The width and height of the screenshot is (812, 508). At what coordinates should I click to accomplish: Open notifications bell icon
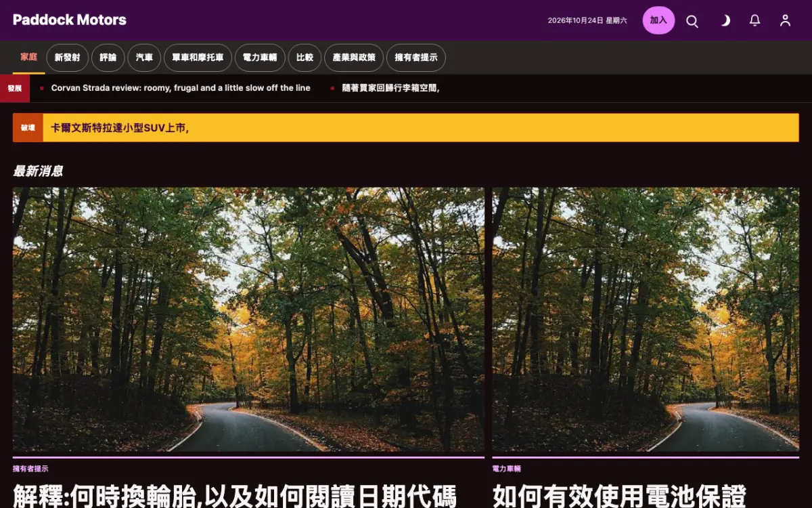[x=755, y=21]
